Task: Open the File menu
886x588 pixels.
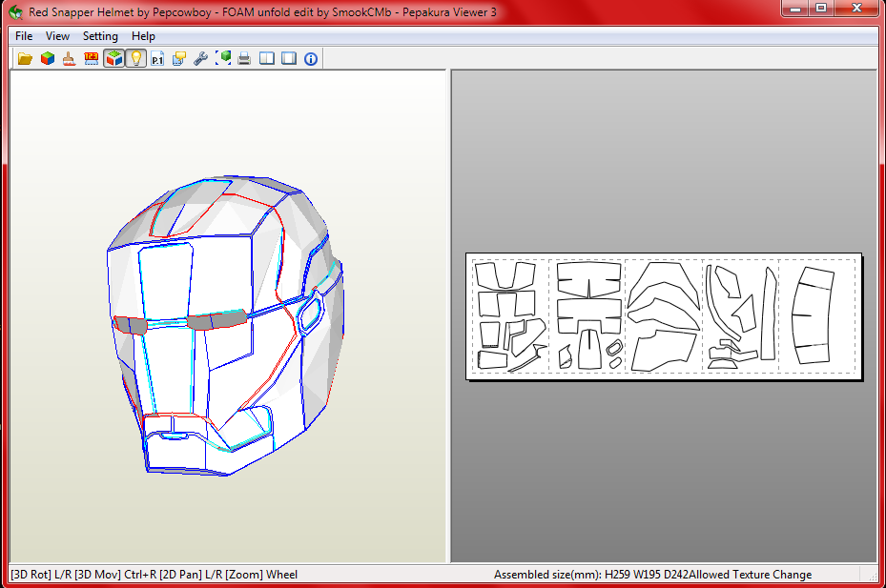Action: click(x=24, y=36)
